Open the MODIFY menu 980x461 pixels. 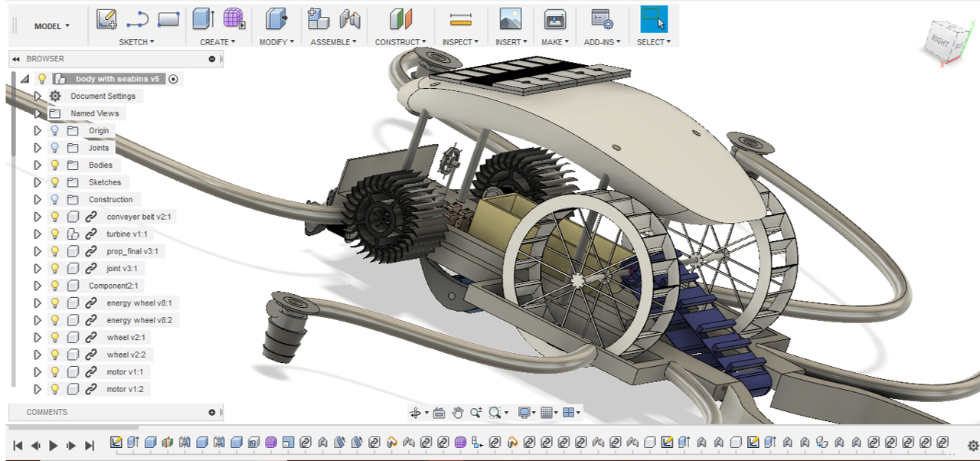click(276, 42)
